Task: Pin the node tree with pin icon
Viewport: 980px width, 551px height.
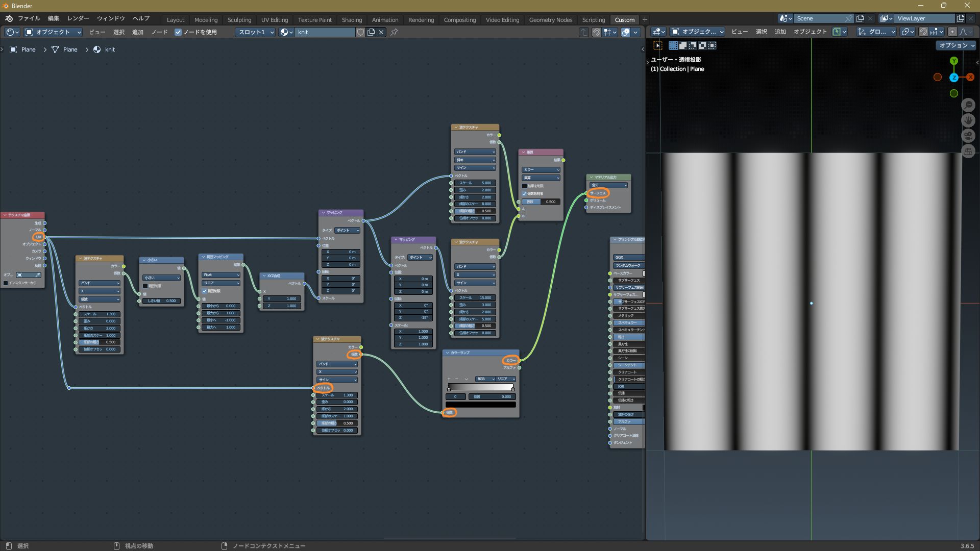Action: click(394, 32)
